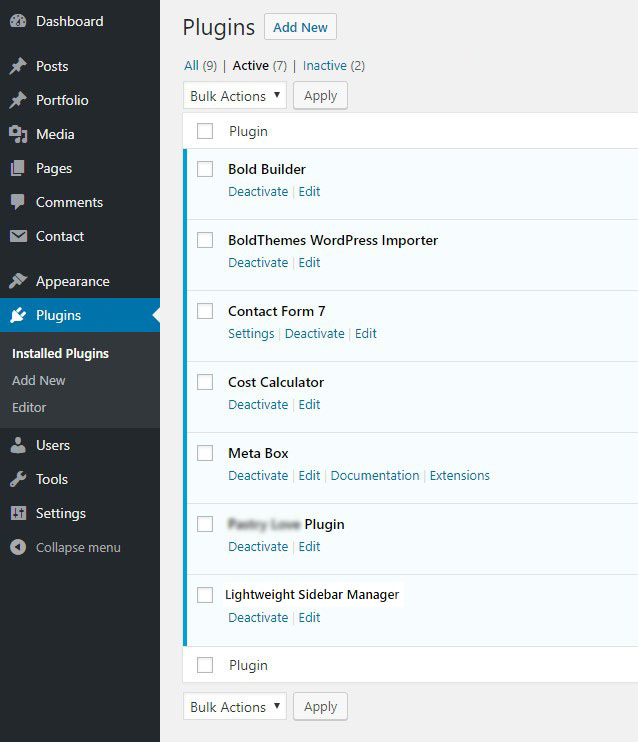Click the Posts pushpin icon
This screenshot has width=638, height=742.
[x=18, y=66]
